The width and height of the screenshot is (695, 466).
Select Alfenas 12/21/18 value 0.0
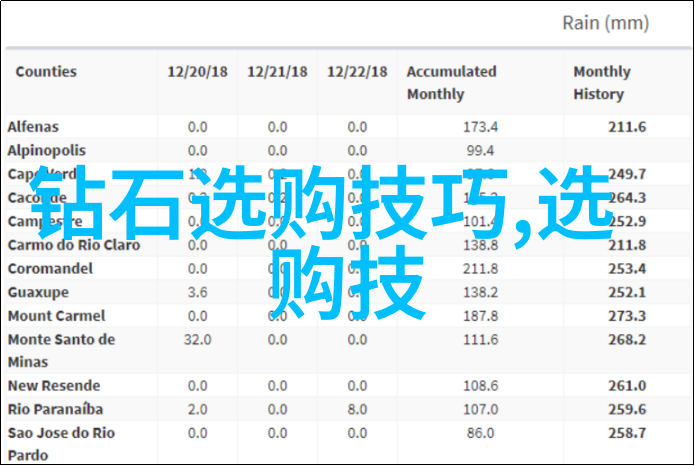point(277,127)
